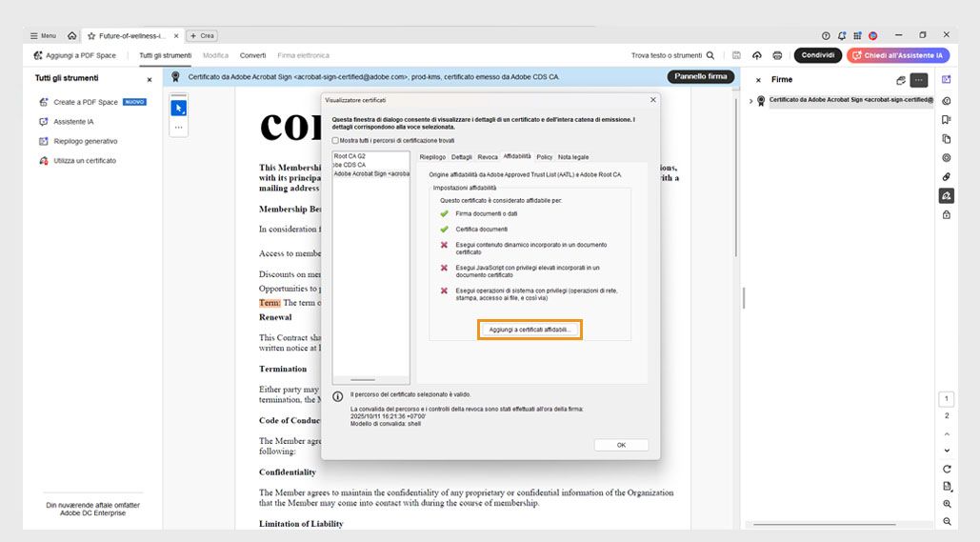The width and height of the screenshot is (980, 542).
Task: Close the Tutti gli strumenti panel
Action: [x=150, y=79]
